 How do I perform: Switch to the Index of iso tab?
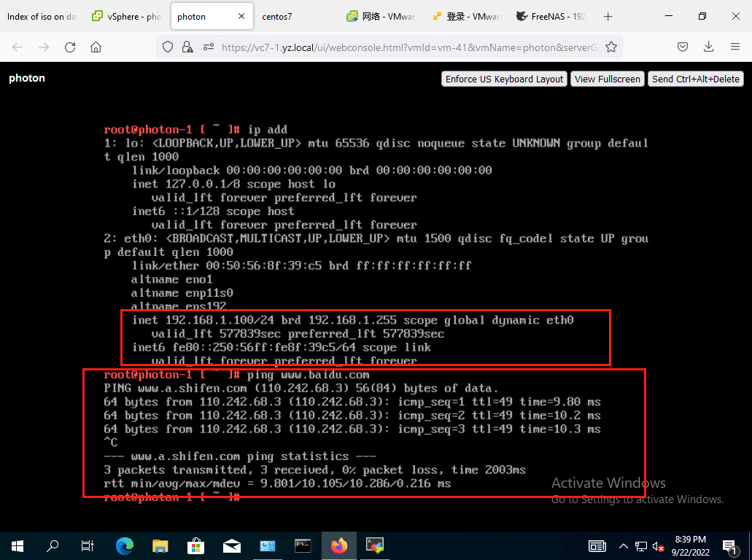click(42, 17)
